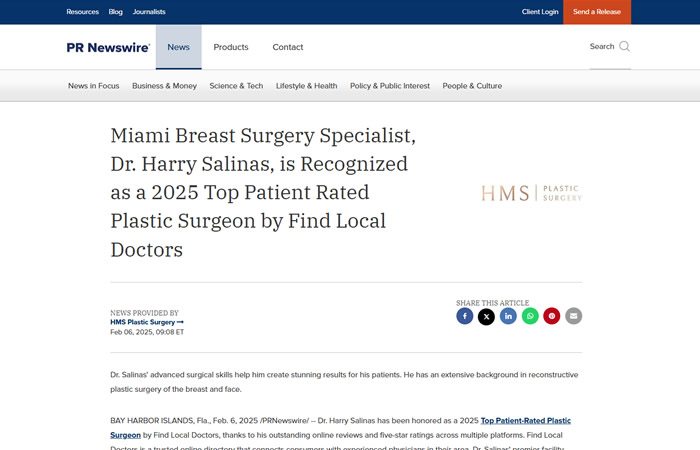Click HMS Plastic Surgery logo image
Screen dimensions: 700x450
531,193
